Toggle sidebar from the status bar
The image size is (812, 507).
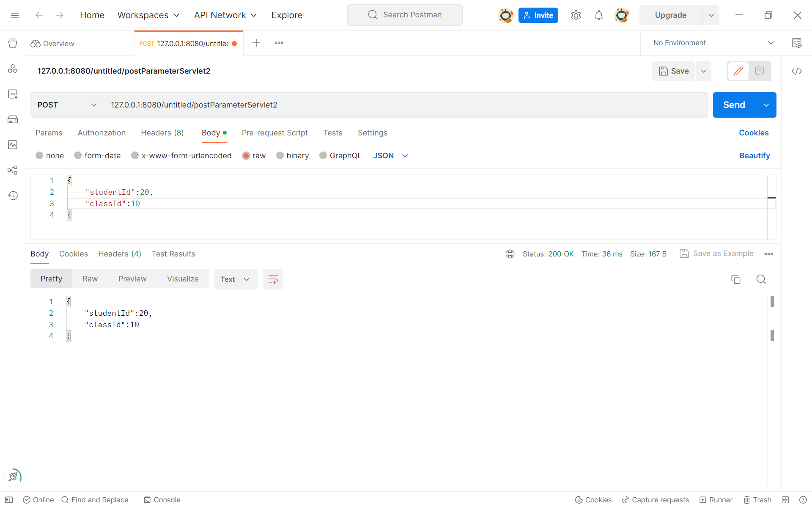point(9,500)
